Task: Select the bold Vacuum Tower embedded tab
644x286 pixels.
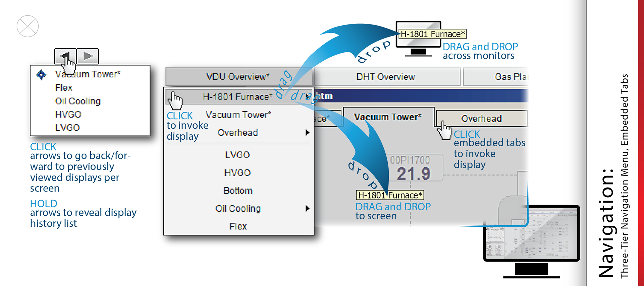Action: click(388, 117)
